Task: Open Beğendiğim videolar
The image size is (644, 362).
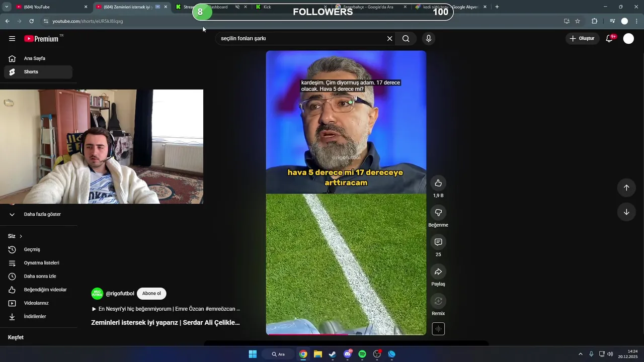Action: click(38, 290)
